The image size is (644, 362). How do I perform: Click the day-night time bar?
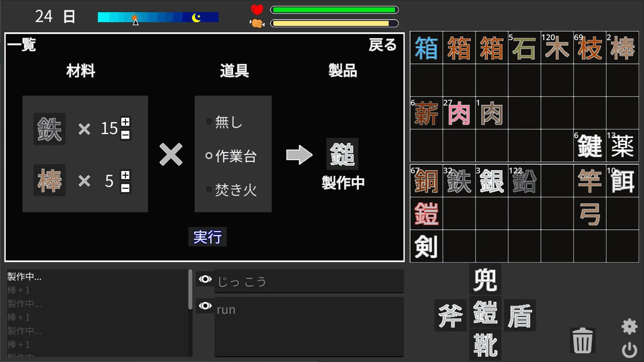(158, 17)
